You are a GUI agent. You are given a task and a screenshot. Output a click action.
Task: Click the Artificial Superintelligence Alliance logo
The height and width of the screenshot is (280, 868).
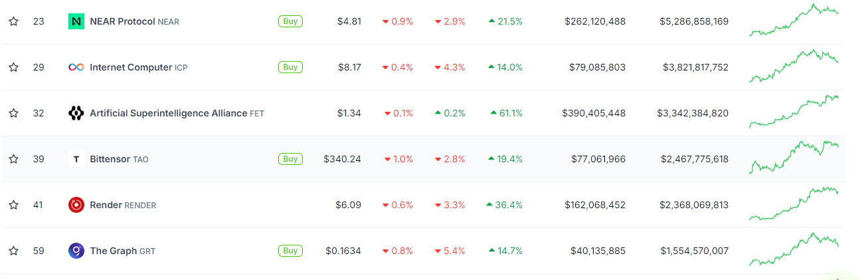tap(76, 113)
